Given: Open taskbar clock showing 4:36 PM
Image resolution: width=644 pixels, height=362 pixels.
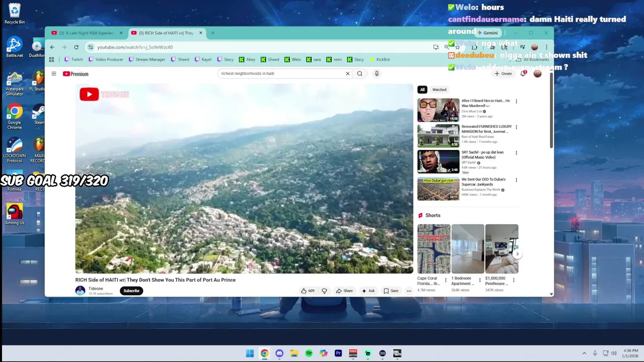Looking at the screenshot, I should 630,353.
